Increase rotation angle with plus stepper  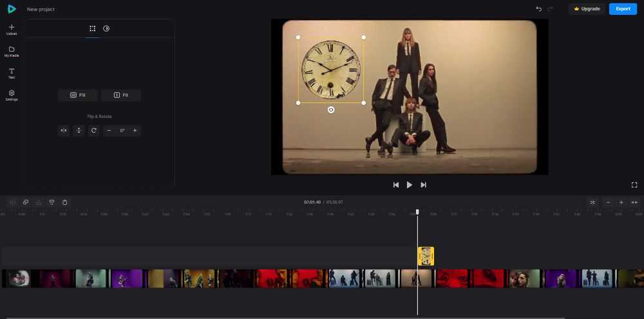tap(135, 131)
